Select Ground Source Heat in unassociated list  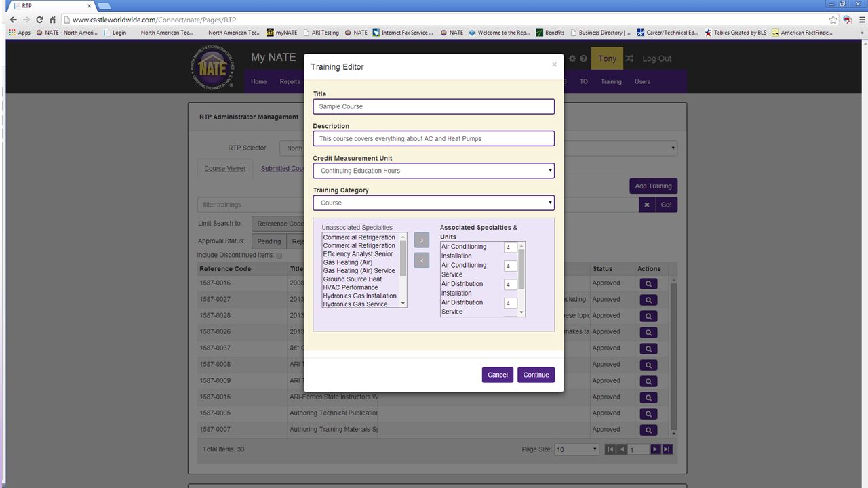(x=353, y=279)
